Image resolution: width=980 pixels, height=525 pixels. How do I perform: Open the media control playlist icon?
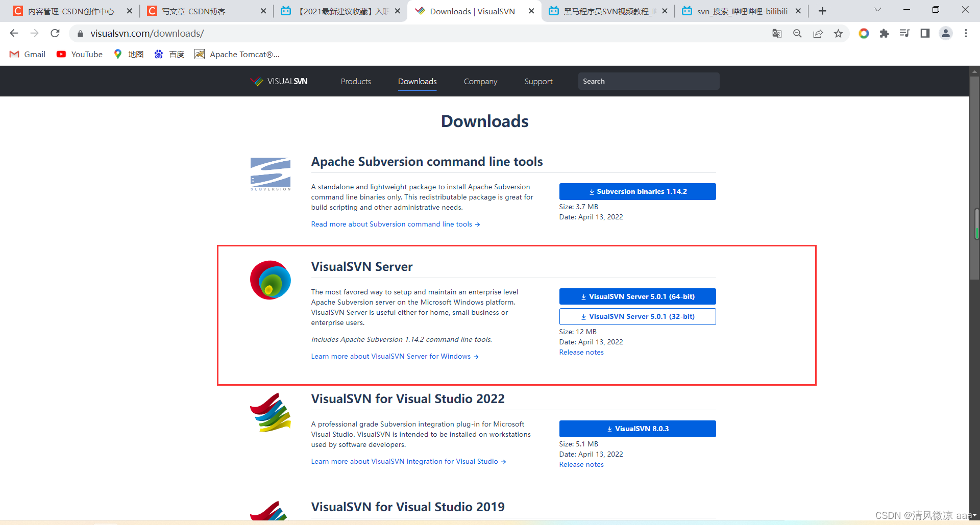pos(904,33)
